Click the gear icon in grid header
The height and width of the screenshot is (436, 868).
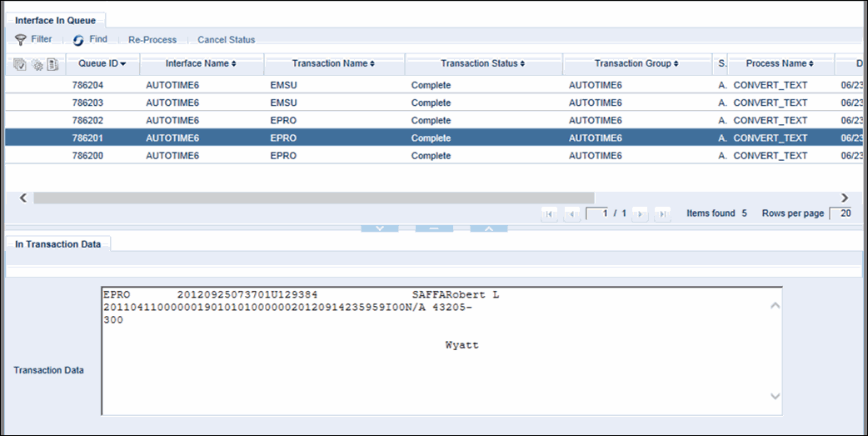(37, 64)
